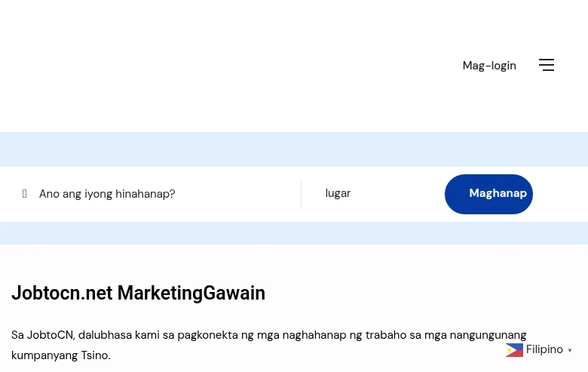Click the Mag-login link
This screenshot has height=372, width=588.
pyautogui.click(x=489, y=66)
